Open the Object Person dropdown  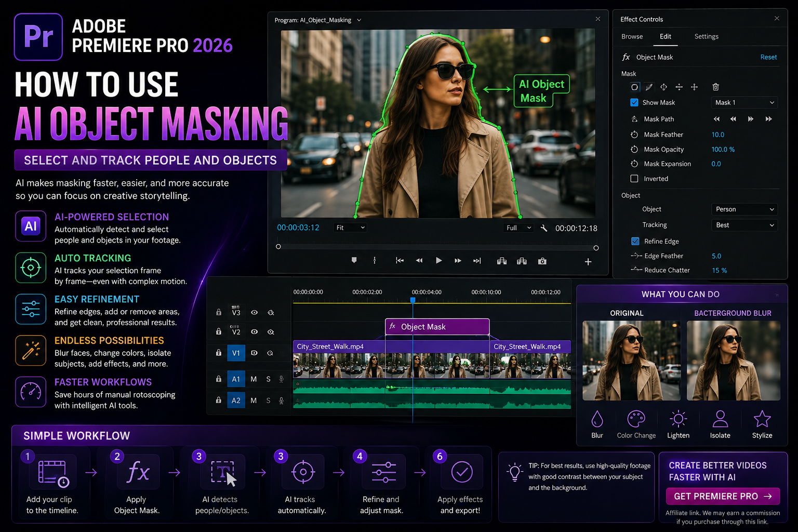point(744,209)
